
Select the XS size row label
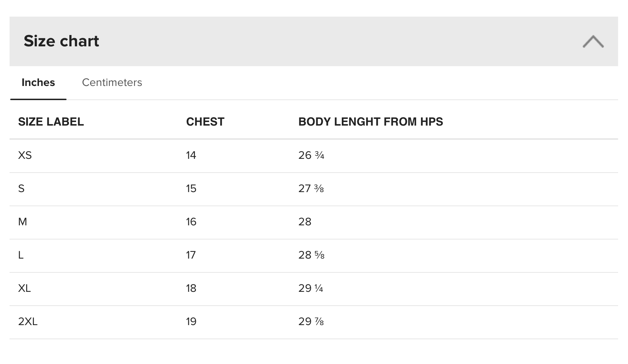(25, 155)
